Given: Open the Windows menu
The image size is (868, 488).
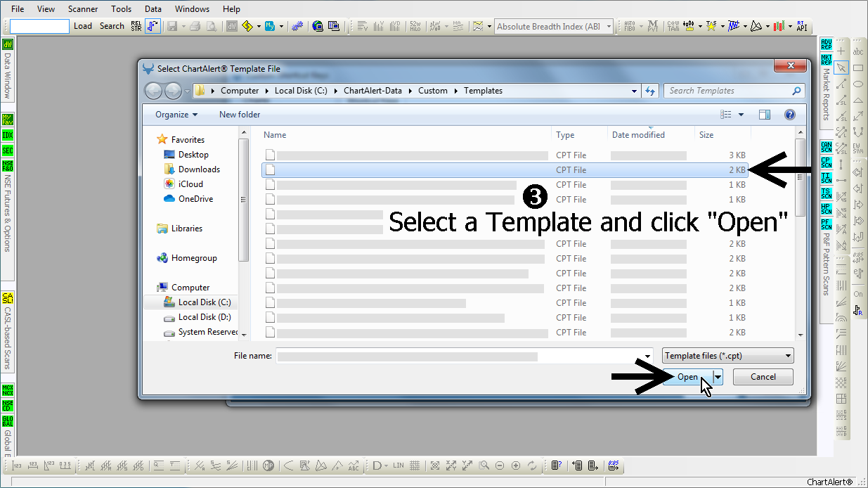Looking at the screenshot, I should pos(192,9).
